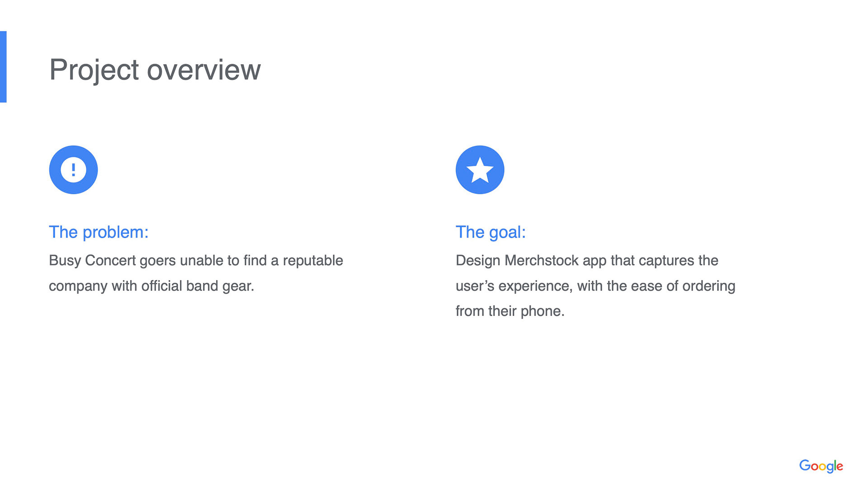Select the 'The goal:' heading
Image resolution: width=868 pixels, height=488 pixels.
(x=491, y=232)
